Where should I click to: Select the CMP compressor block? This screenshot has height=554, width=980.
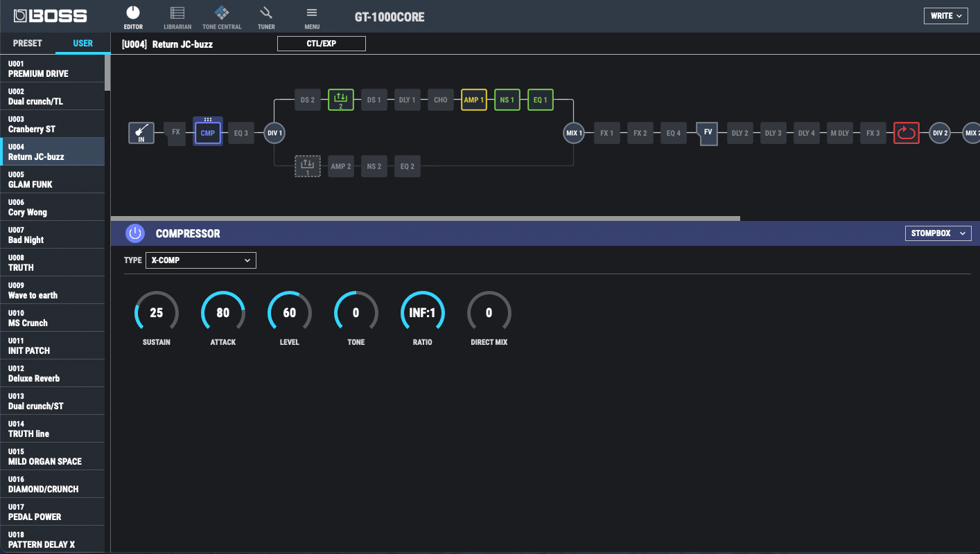point(208,133)
